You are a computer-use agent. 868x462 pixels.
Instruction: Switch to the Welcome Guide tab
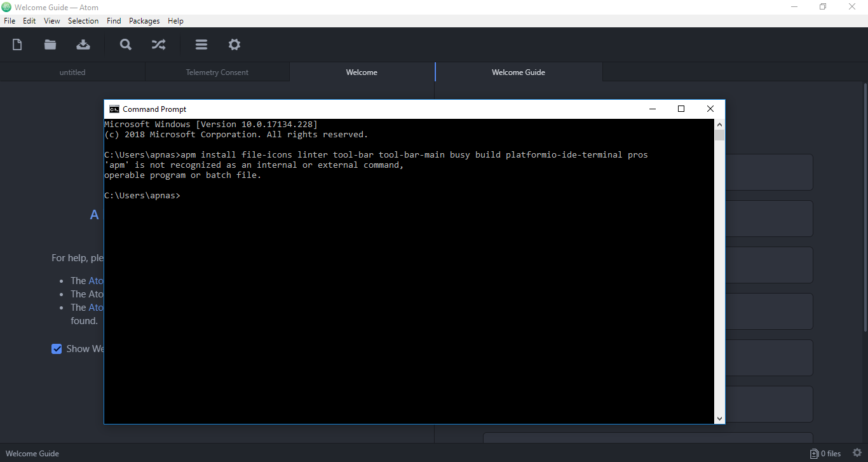tap(519, 72)
